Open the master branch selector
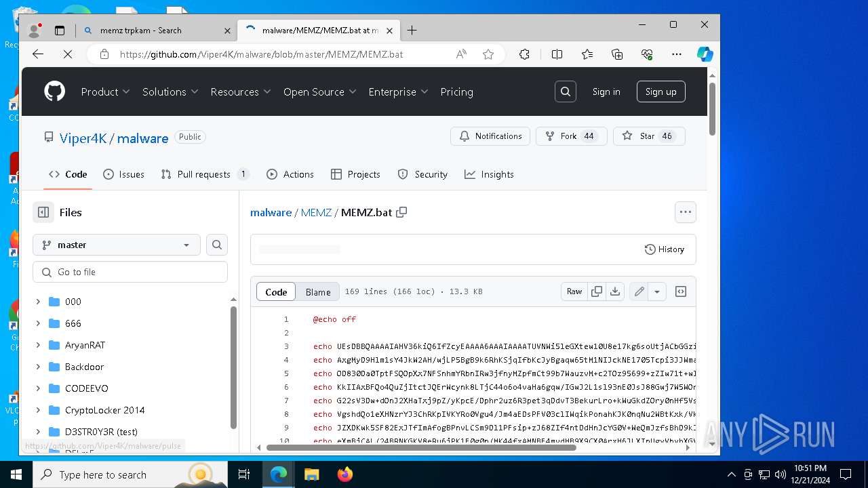 coord(117,245)
